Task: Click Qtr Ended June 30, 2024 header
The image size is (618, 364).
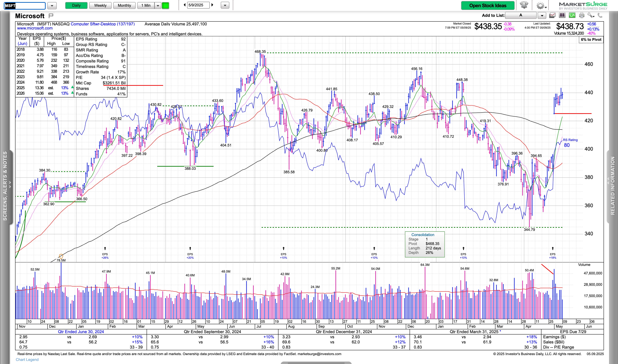Action: pos(81,332)
